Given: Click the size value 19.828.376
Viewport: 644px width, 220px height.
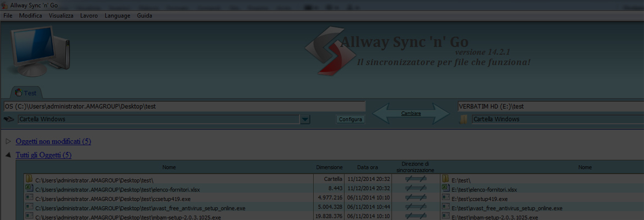Looking at the screenshot, I should (329, 217).
